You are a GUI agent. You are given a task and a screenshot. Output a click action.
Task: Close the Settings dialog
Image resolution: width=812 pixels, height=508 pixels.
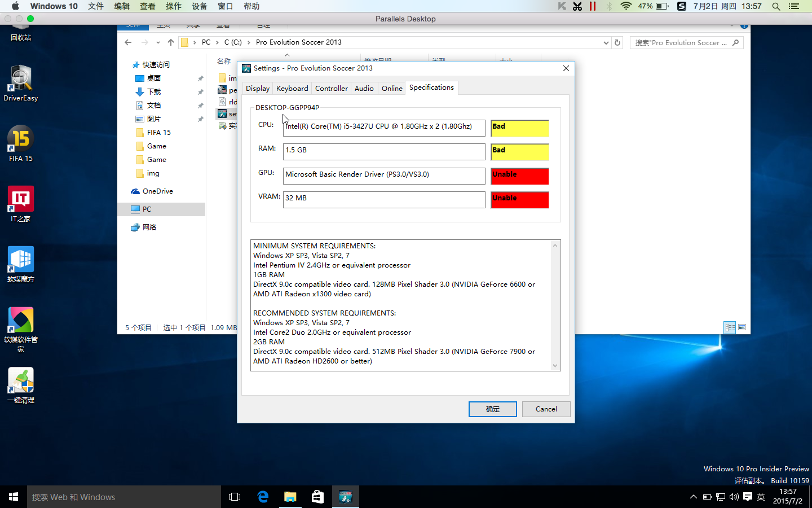[x=566, y=68]
